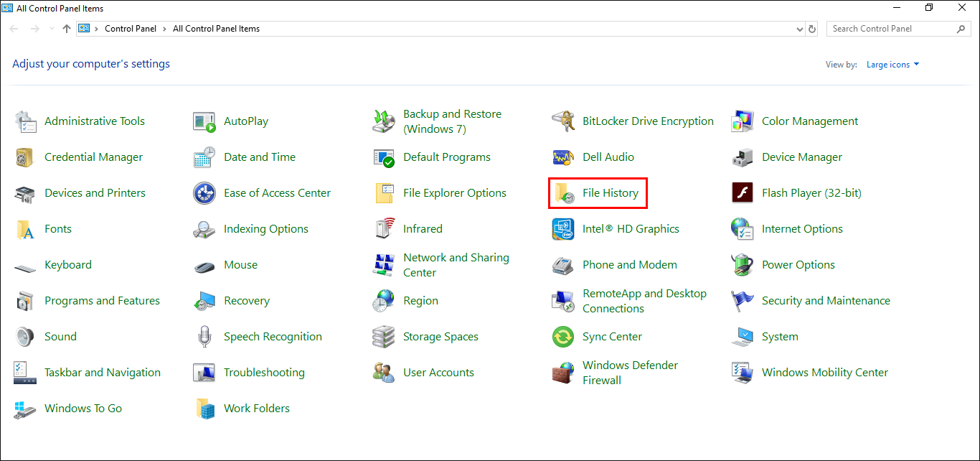980x461 pixels.
Task: Open the Windows Defender Firewall icon
Action: [x=563, y=373]
